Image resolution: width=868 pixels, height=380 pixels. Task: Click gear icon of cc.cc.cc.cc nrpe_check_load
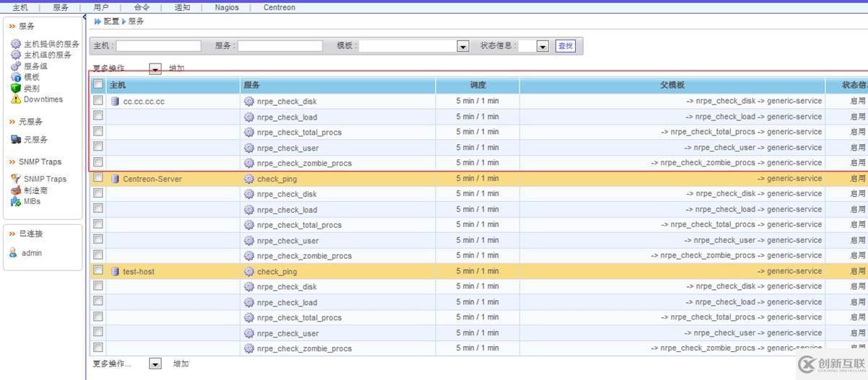point(249,117)
